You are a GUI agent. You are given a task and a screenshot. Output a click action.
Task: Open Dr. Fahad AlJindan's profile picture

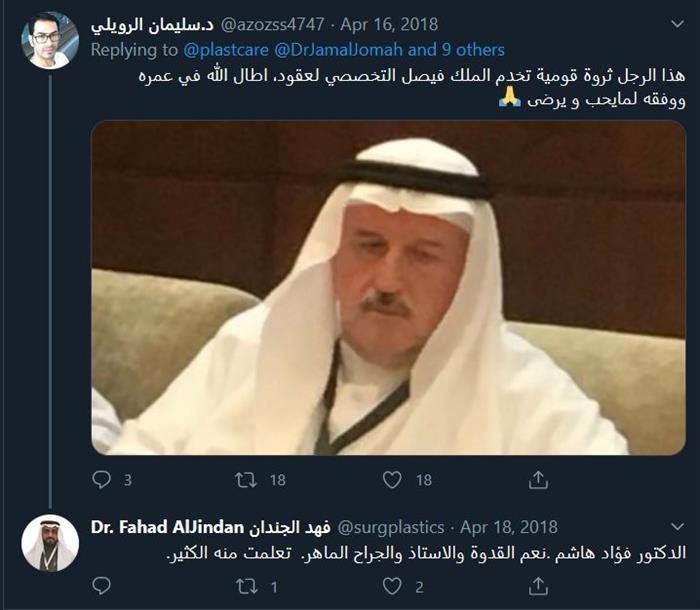pyautogui.click(x=49, y=543)
